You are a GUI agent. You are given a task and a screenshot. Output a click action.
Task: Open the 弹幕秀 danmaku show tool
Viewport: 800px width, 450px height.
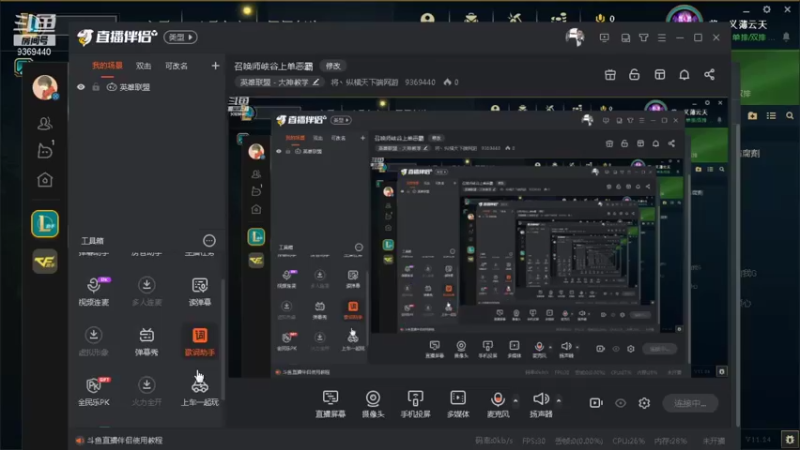pyautogui.click(x=146, y=341)
